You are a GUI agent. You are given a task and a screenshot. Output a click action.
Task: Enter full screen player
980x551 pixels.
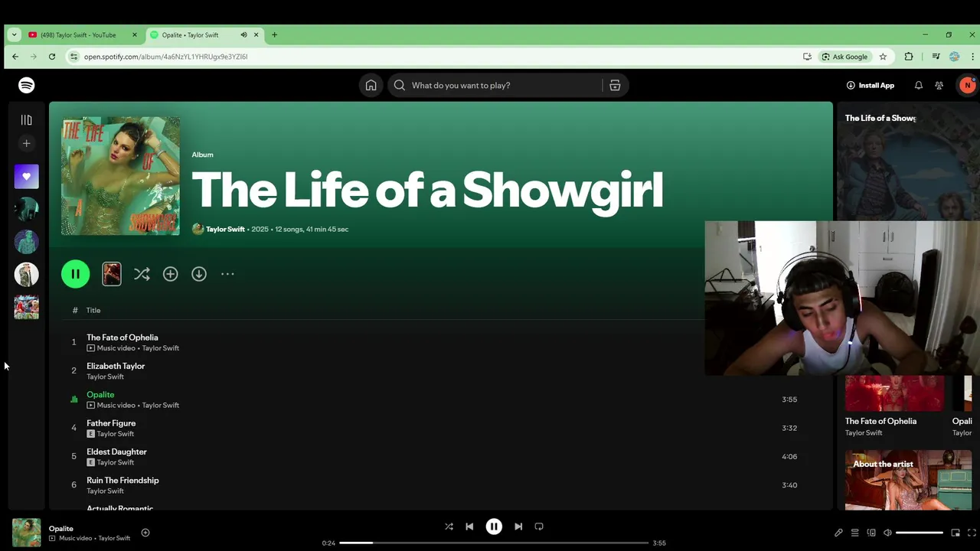point(972,533)
